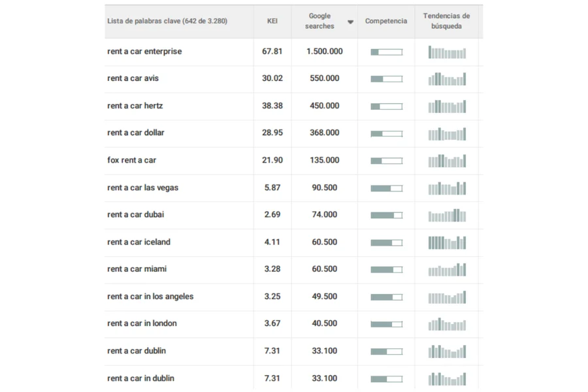Viewport: 588px width, 392px height.
Task: Sort by the Competencia column header
Action: [x=385, y=21]
